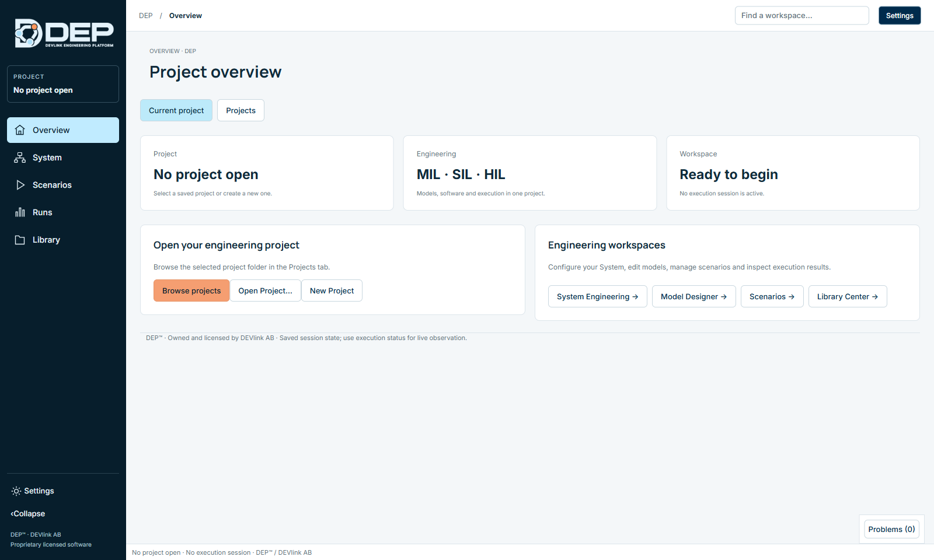Click the 'Project overview' title
This screenshot has width=934, height=560.
point(215,72)
